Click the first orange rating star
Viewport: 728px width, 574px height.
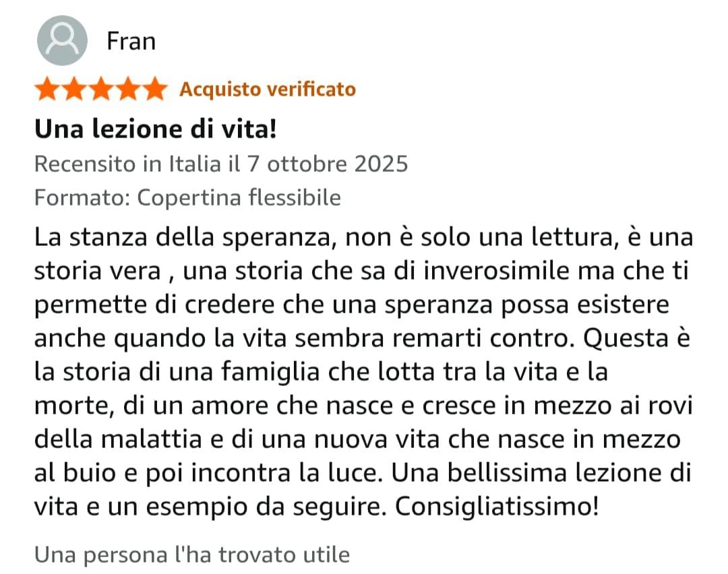(47, 89)
